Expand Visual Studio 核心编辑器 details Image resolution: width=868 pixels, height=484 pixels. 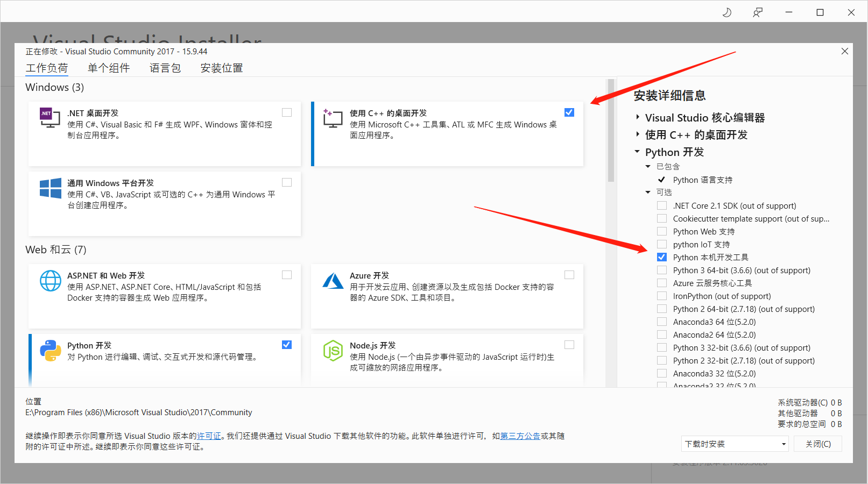[x=638, y=117]
